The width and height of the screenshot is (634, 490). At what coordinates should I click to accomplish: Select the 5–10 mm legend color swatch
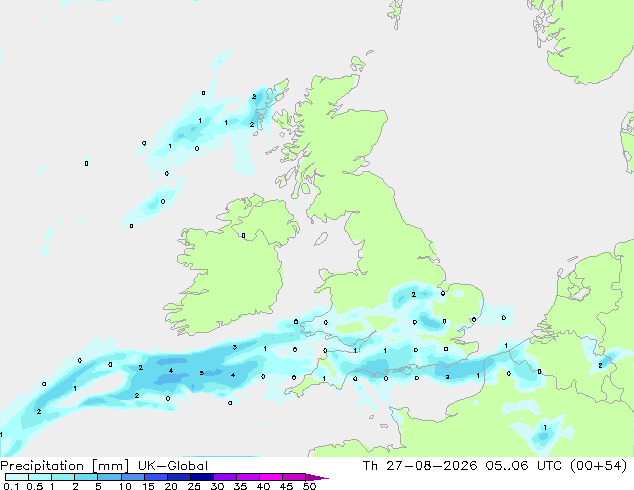click(109, 477)
